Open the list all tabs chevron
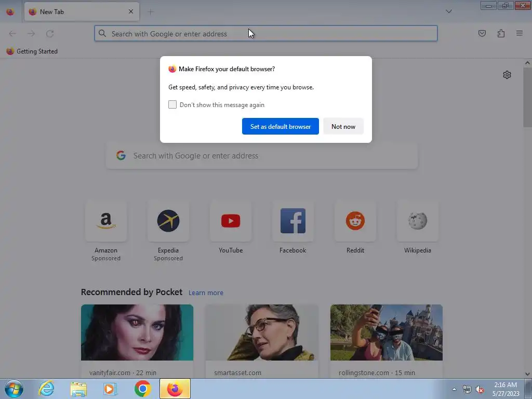 click(448, 11)
